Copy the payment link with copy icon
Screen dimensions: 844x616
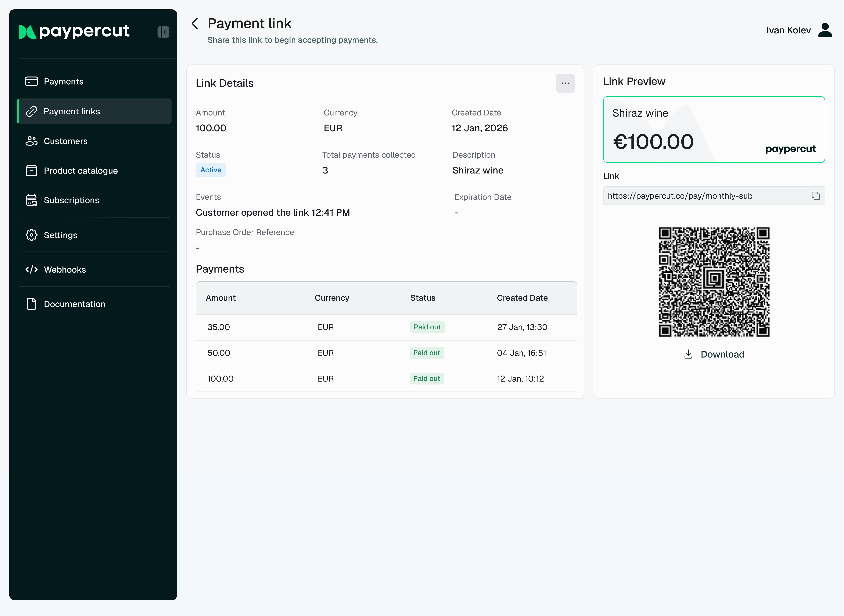816,196
